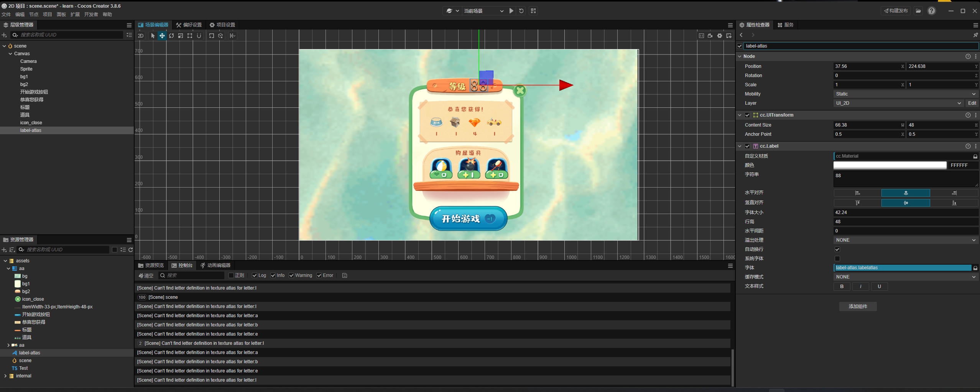Click the 添加组件 add component button
This screenshot has height=392, width=980.
tap(858, 306)
